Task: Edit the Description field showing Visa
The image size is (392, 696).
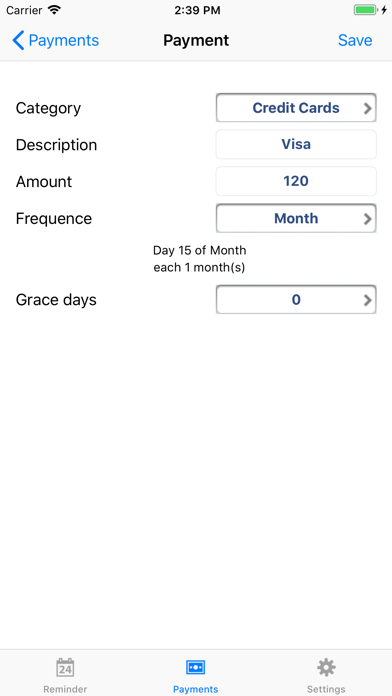Action: 296,144
